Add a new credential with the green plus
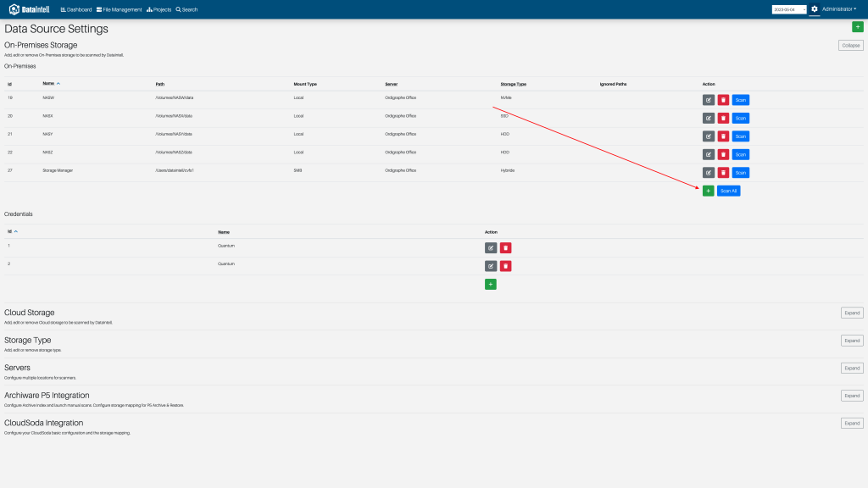The image size is (868, 488). coord(491,285)
